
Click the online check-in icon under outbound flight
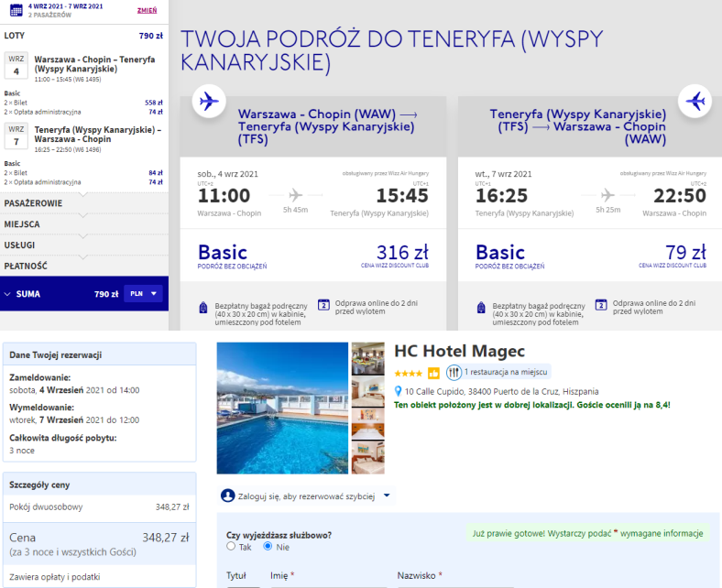tap(323, 305)
